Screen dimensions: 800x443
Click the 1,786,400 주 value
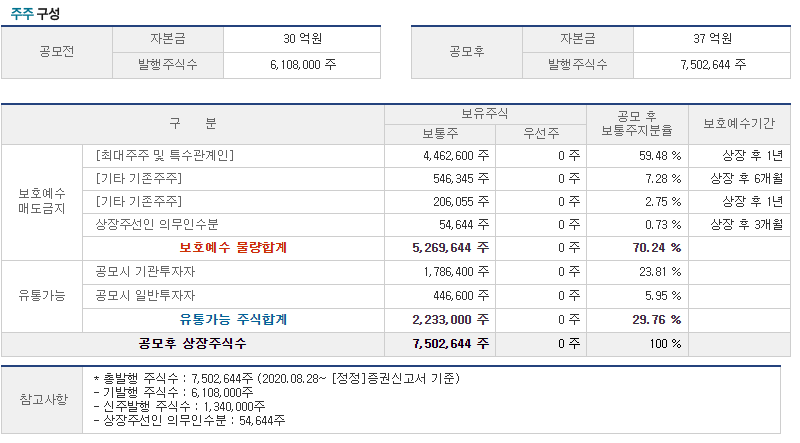point(456,272)
